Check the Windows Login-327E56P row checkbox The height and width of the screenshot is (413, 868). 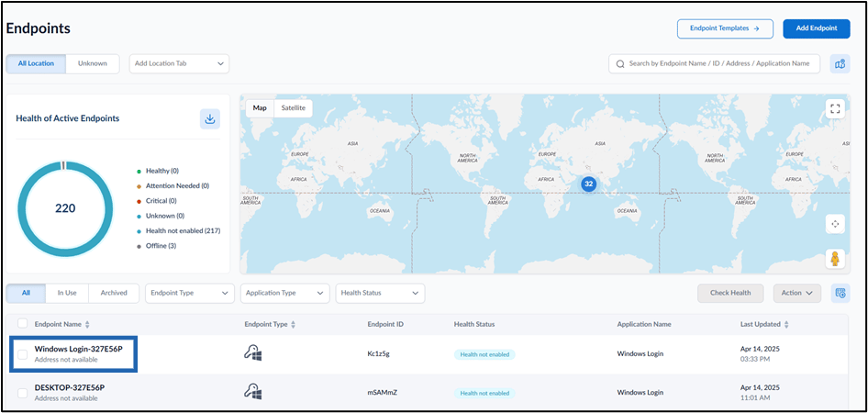tap(22, 354)
